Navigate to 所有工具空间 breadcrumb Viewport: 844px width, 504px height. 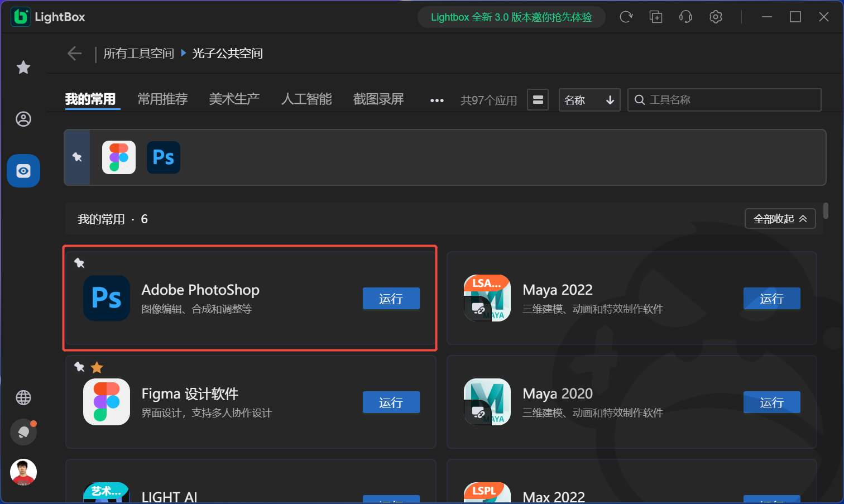pos(139,54)
